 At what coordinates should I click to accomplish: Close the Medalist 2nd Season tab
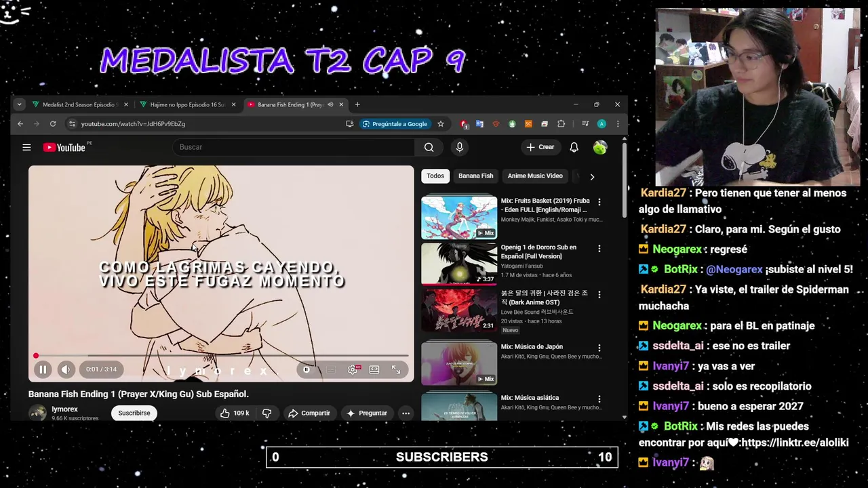pos(125,104)
